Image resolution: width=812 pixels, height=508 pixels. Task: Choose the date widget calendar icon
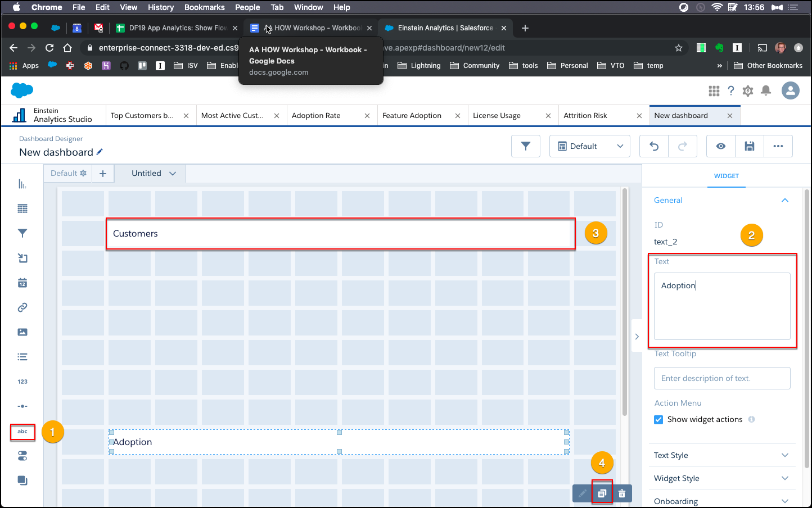[22, 283]
